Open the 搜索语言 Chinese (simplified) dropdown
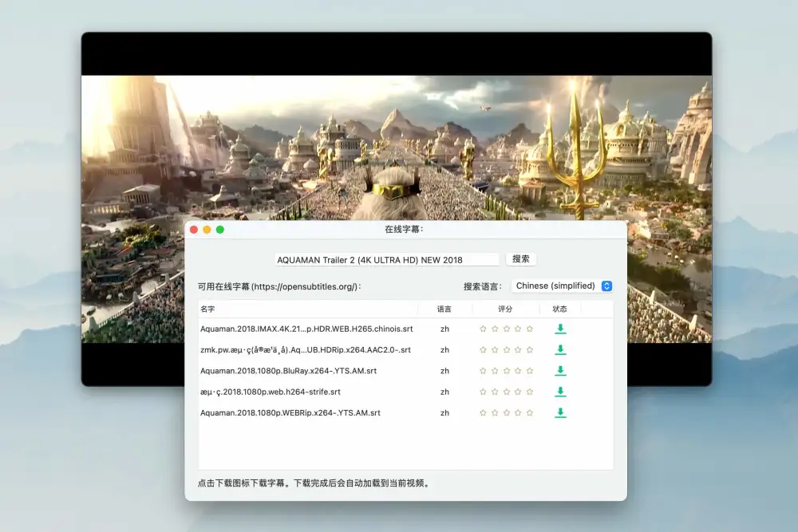The width and height of the screenshot is (798, 532). 563,286
